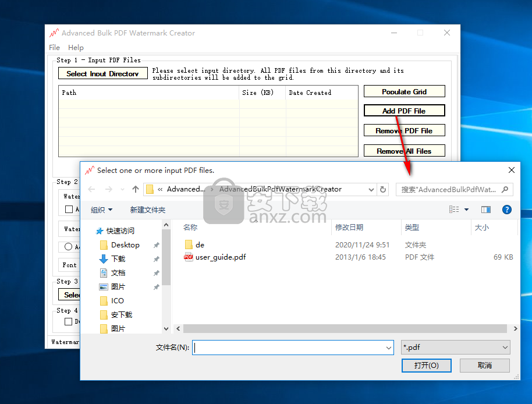Select the Step 2 radio button

click(68, 247)
